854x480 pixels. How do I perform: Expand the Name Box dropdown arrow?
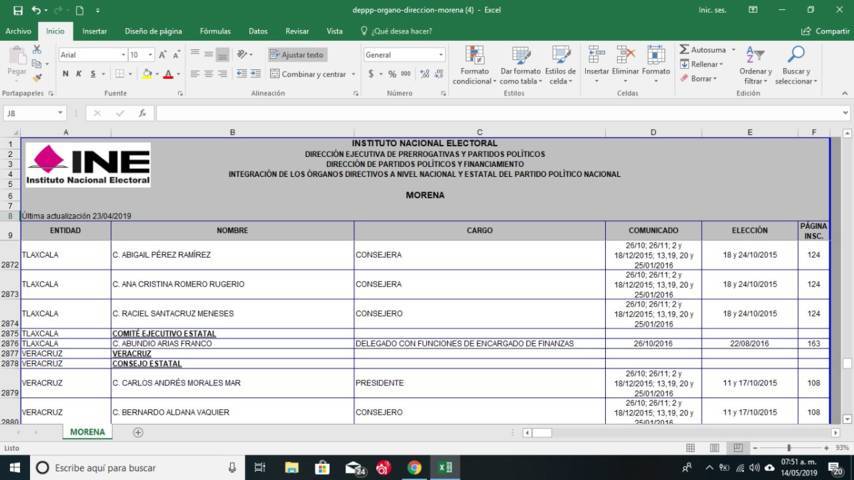coord(60,113)
